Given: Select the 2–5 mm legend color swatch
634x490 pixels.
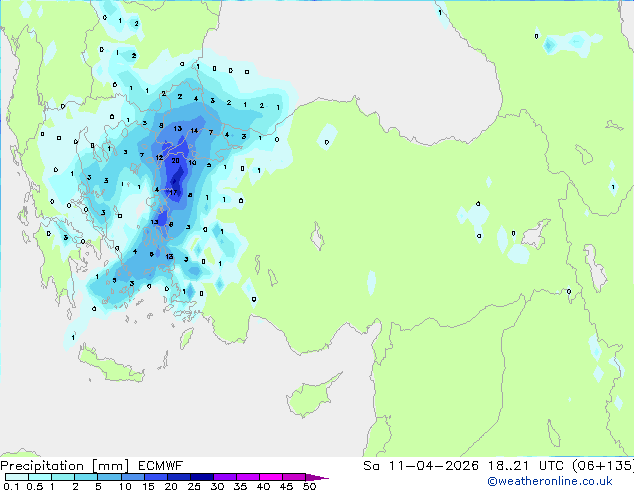Looking at the screenshot, I should click(86, 477).
